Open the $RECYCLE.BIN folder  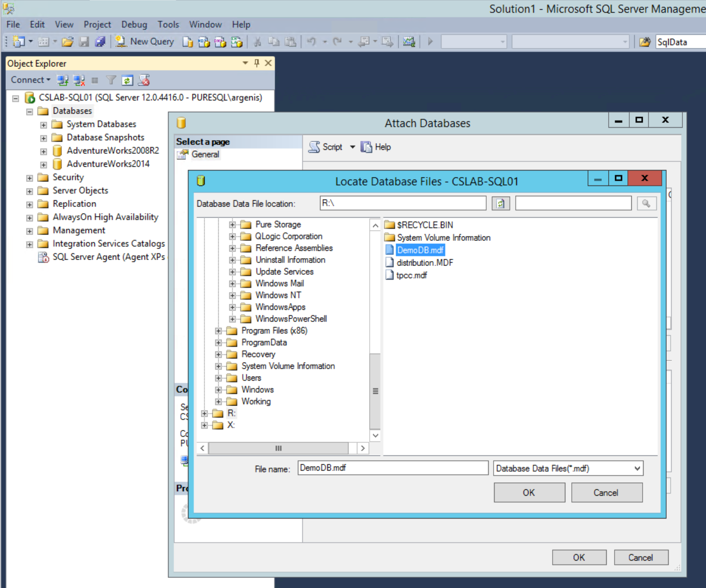(x=425, y=225)
